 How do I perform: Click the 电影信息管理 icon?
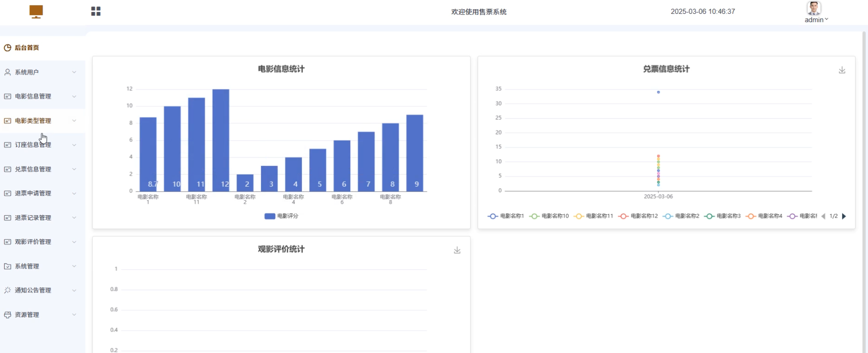(x=7, y=96)
